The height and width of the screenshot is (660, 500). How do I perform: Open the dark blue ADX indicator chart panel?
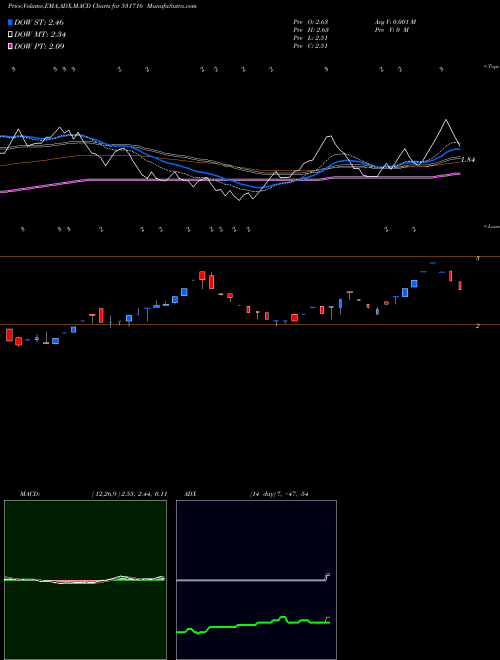tap(256, 580)
